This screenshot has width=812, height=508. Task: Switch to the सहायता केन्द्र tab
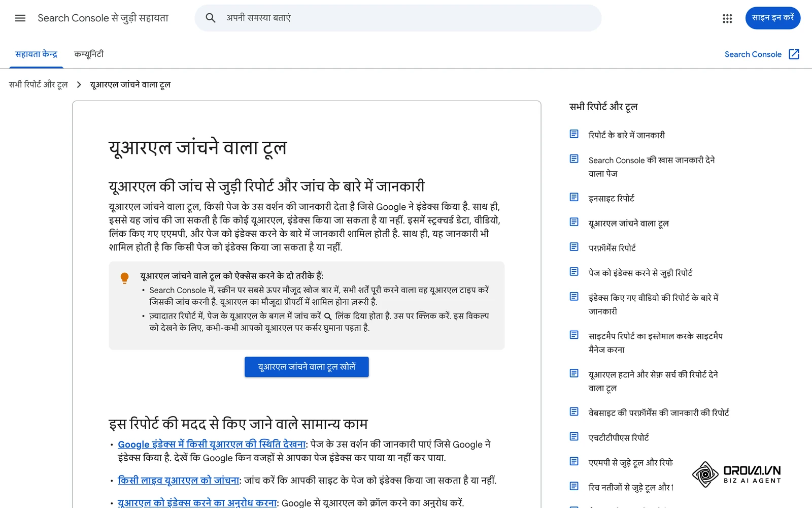coord(36,54)
